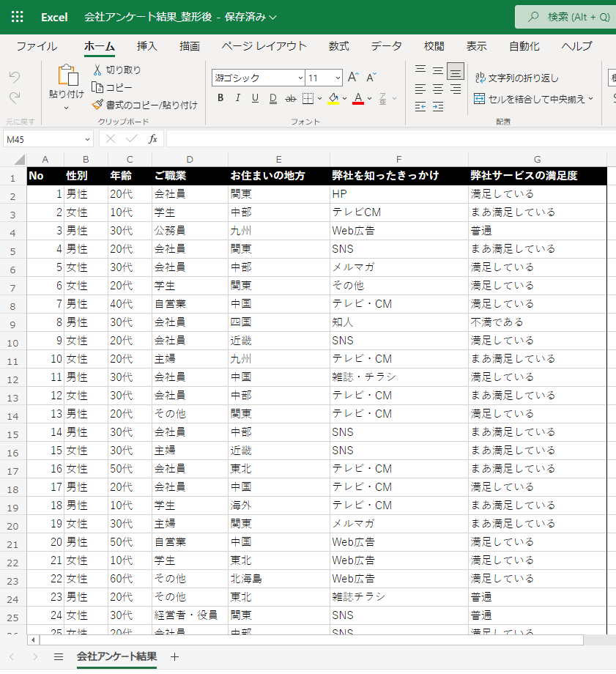The image size is (616, 674).
Task: Open the データ (Data) ribbon tab
Action: [x=386, y=46]
